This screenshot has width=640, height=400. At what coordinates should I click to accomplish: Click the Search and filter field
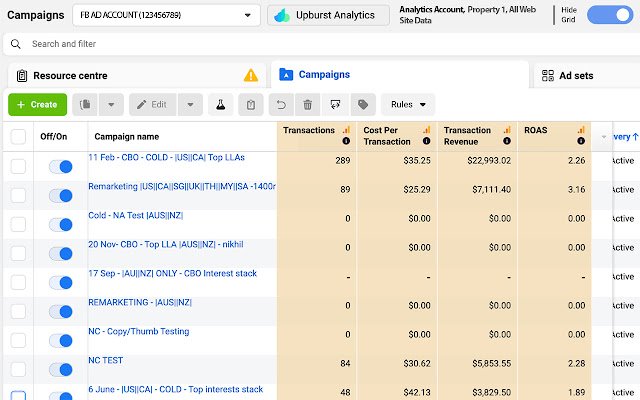tap(322, 44)
